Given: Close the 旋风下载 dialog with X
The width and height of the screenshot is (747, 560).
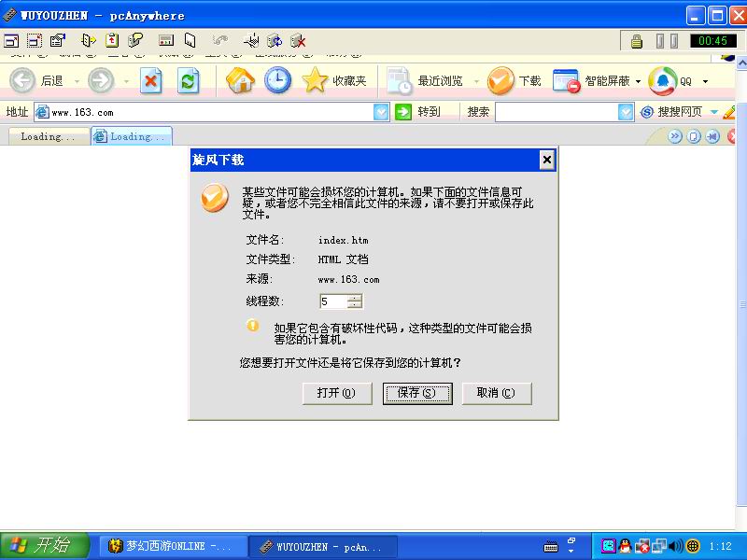Looking at the screenshot, I should pyautogui.click(x=547, y=160).
